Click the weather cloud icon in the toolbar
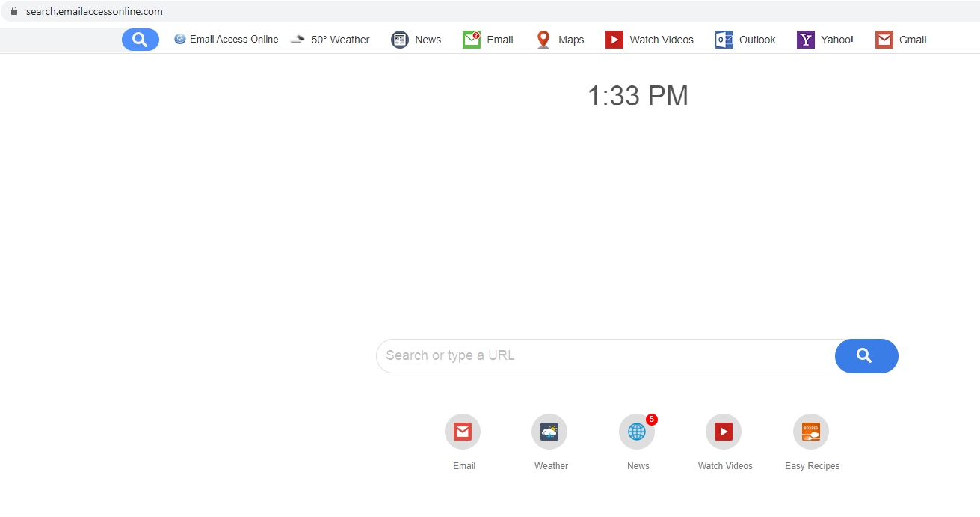Viewport: 980px width, 517px height. point(298,40)
